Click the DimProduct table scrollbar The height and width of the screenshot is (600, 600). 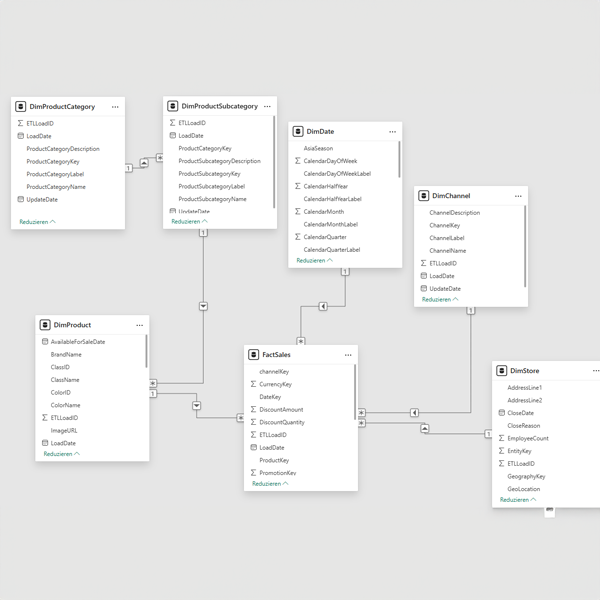pyautogui.click(x=147, y=352)
